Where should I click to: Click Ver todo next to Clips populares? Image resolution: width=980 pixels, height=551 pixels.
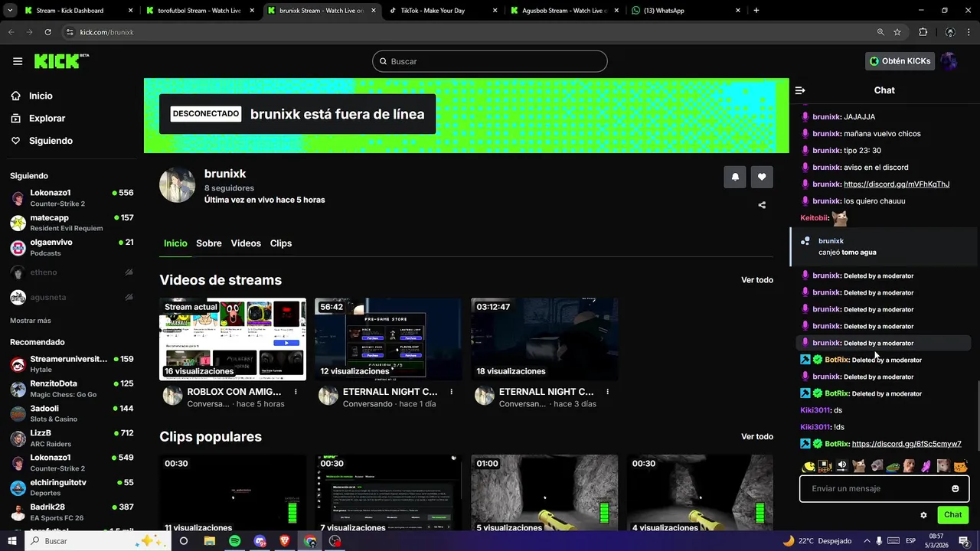[757, 436]
